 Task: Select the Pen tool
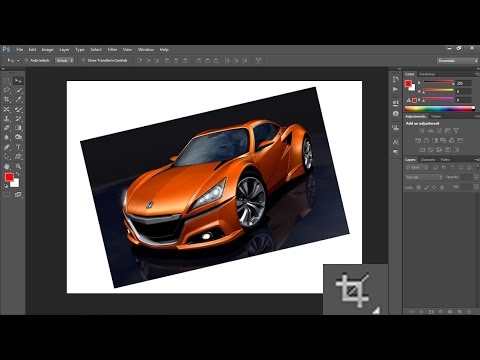pos(7,147)
